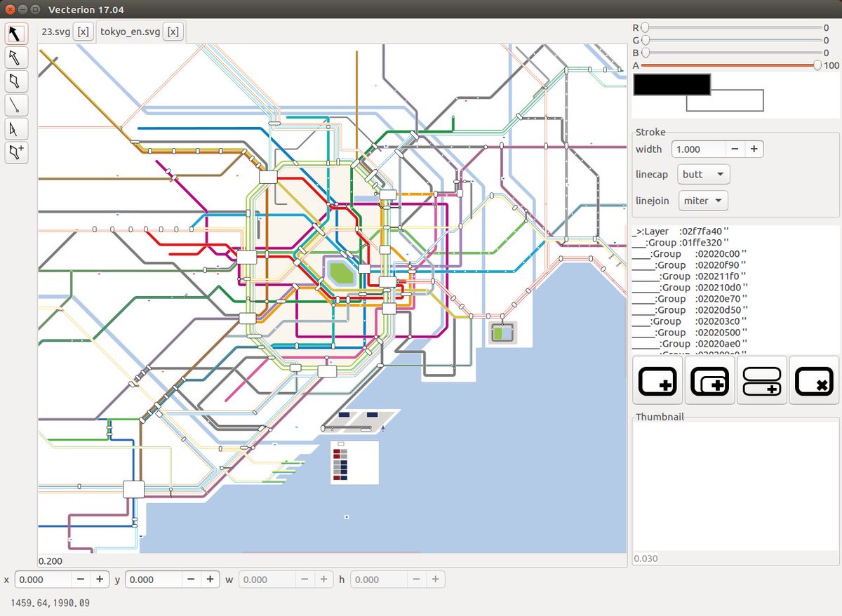Select the Layer 02f7fa40 row
Image resolution: width=842 pixels, height=616 pixels.
pos(735,232)
